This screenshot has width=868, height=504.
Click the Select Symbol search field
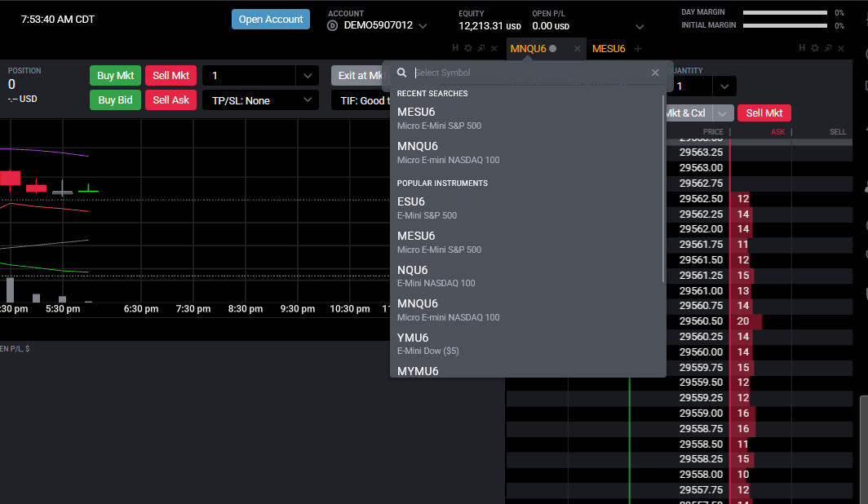530,73
